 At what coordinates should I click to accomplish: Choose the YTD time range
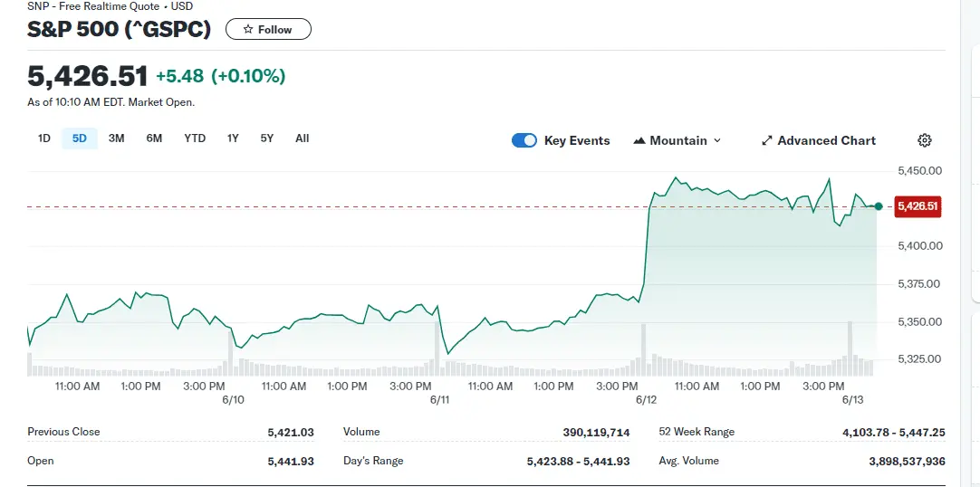coord(195,138)
